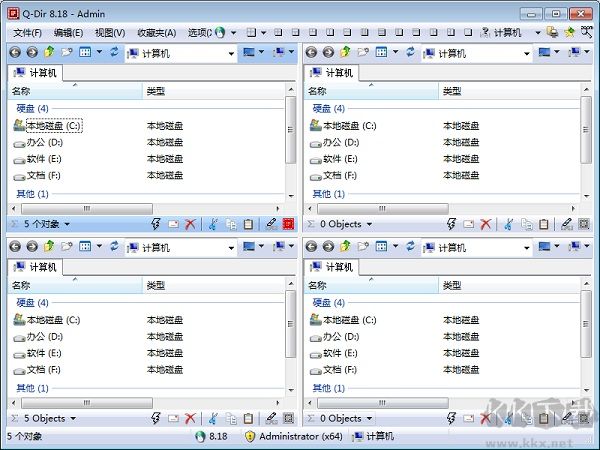Sort by 名称 column in bottom-right pane
Image resolution: width=600 pixels, height=450 pixels.
(x=371, y=285)
